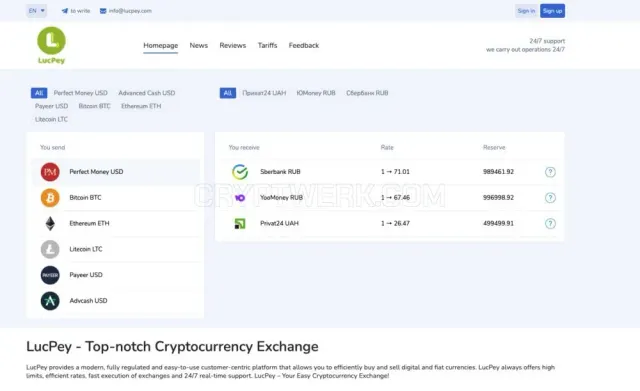Open the News menu item
This screenshot has width=640, height=391.
click(x=199, y=45)
